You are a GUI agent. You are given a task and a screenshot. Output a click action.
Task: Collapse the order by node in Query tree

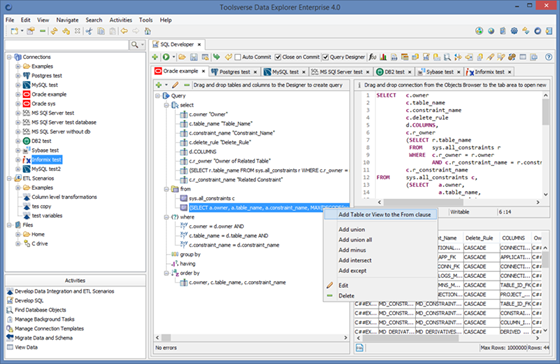[x=166, y=273]
